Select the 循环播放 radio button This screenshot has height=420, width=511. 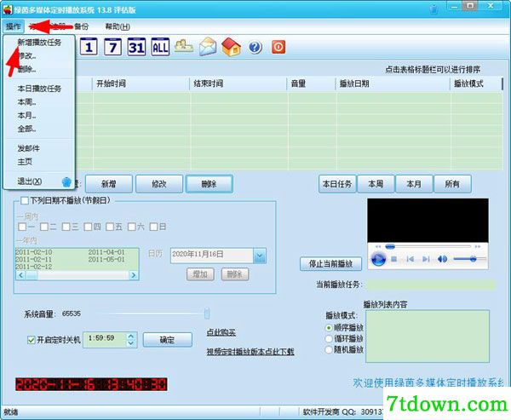tap(329, 339)
